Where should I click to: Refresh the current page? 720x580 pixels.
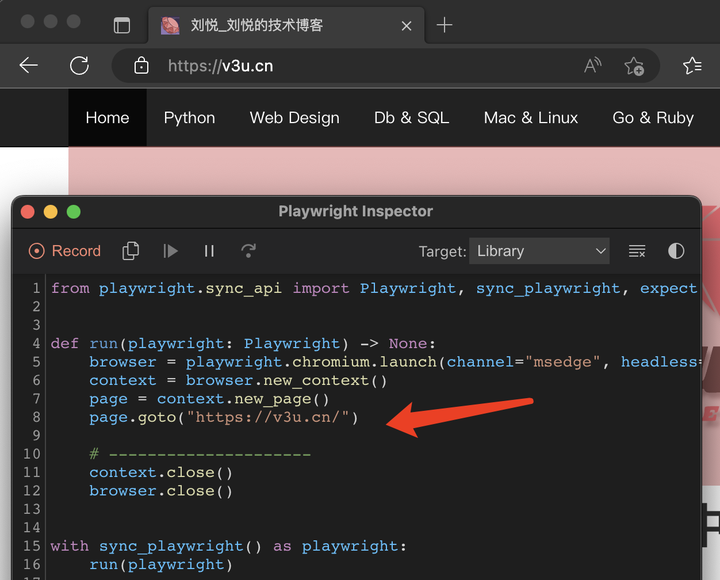point(79,66)
